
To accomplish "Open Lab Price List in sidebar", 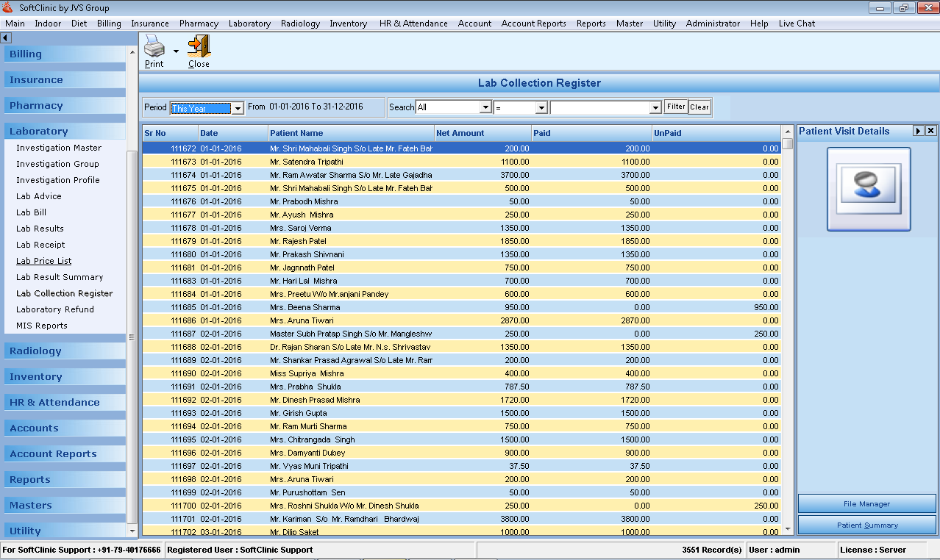I will point(44,261).
